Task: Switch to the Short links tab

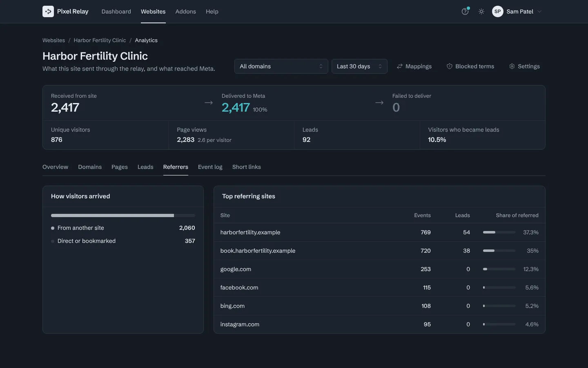Action: [x=247, y=167]
